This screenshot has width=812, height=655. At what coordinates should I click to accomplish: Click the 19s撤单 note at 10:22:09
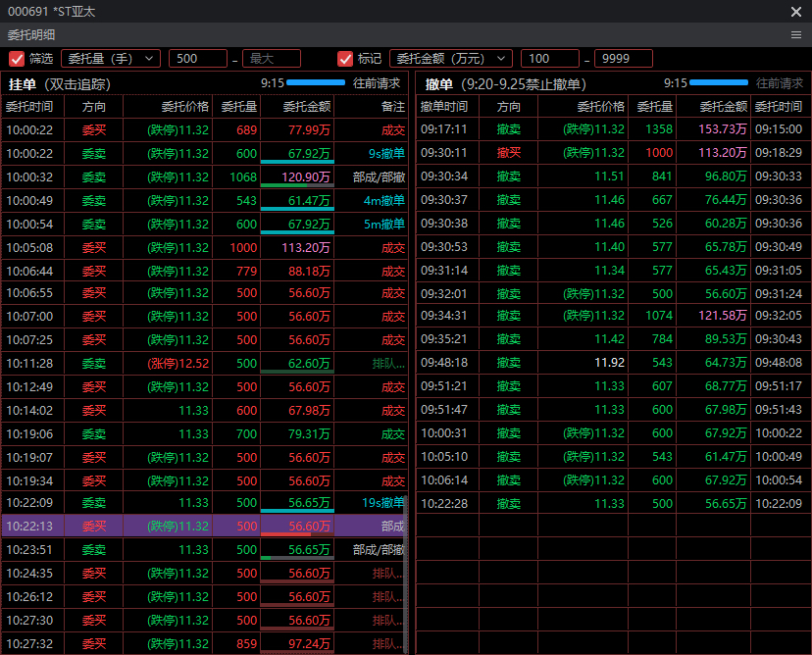tap(383, 503)
